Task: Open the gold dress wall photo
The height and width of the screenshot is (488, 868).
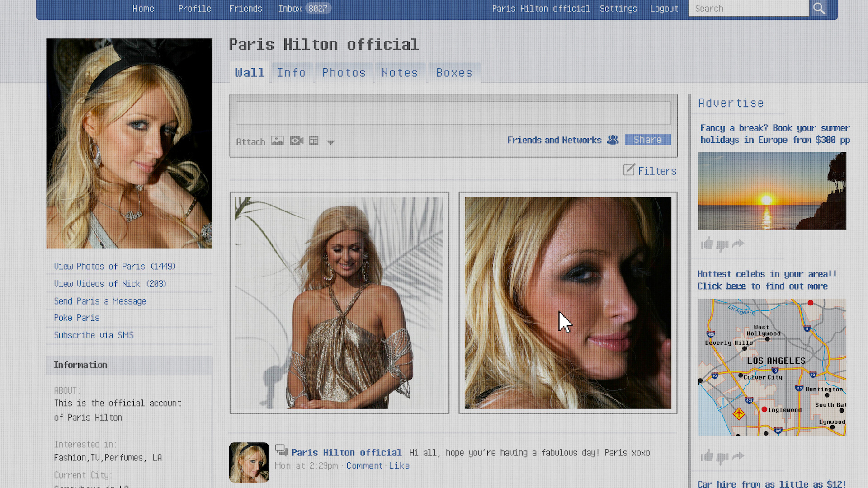Action: [340, 303]
